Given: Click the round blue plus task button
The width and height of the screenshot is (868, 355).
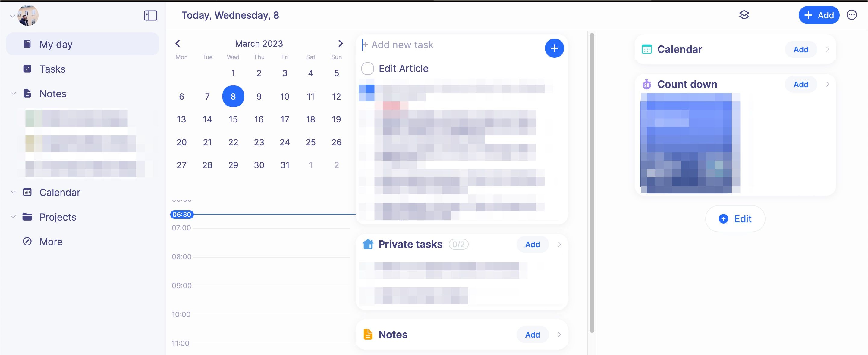Looking at the screenshot, I should [554, 48].
